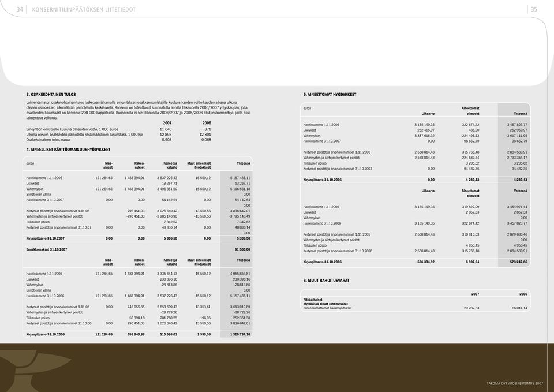This screenshot has height=392, width=554.
Task: Click the value '29 282,63'
Action: pyautogui.click(x=471, y=308)
